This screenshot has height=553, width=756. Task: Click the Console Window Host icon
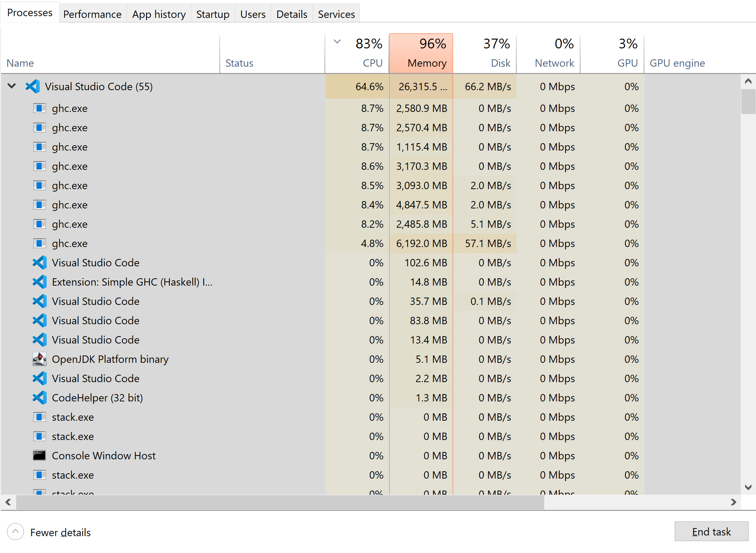click(39, 455)
